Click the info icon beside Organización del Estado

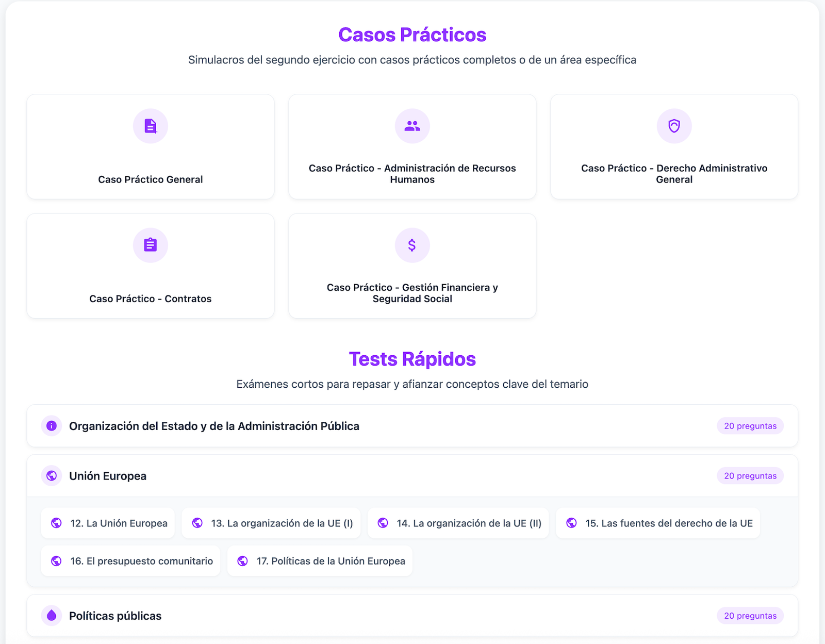(52, 426)
